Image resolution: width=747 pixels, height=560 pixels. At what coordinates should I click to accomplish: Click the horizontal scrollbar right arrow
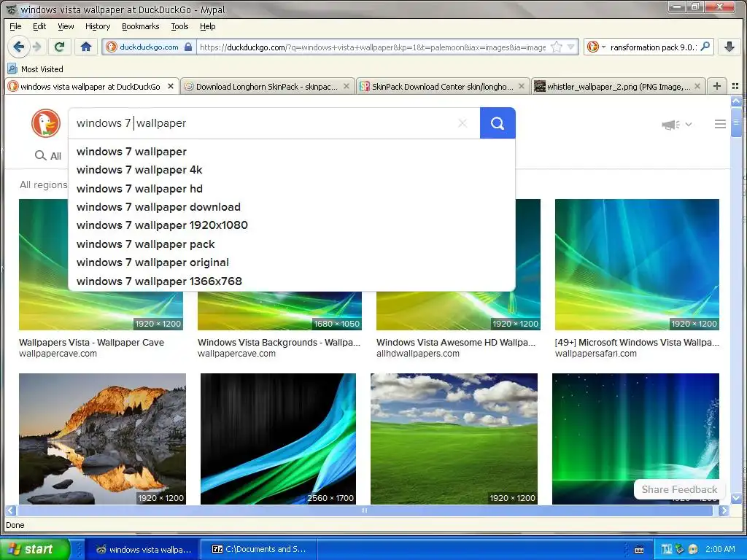click(724, 510)
